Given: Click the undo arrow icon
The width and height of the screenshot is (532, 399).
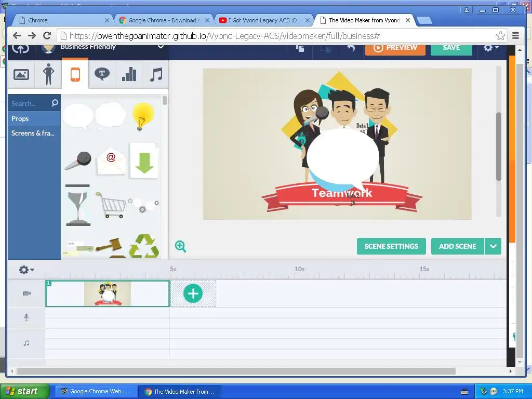Looking at the screenshot, I should (351, 48).
